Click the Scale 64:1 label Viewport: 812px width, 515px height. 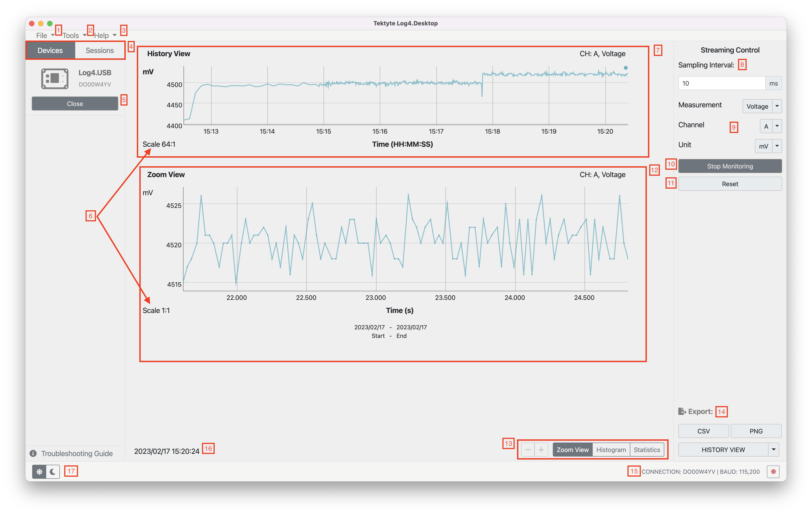[159, 144]
